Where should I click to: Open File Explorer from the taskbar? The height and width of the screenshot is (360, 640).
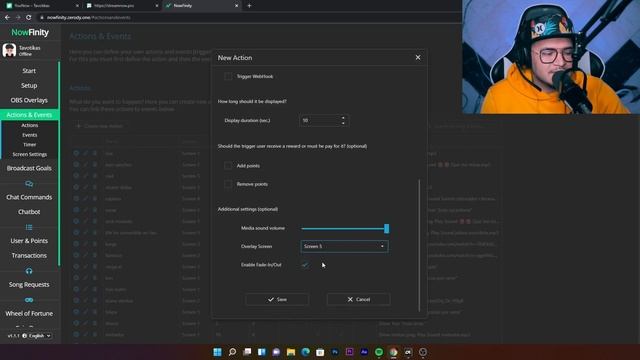click(x=291, y=352)
